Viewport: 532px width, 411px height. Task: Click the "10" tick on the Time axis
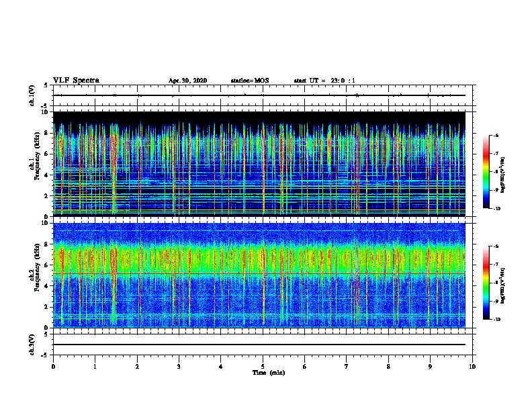(x=472, y=367)
